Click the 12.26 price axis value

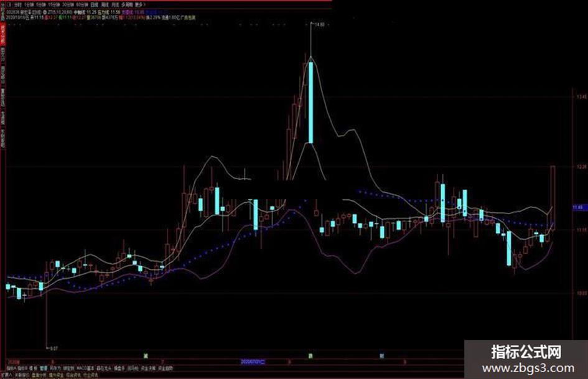click(582, 166)
